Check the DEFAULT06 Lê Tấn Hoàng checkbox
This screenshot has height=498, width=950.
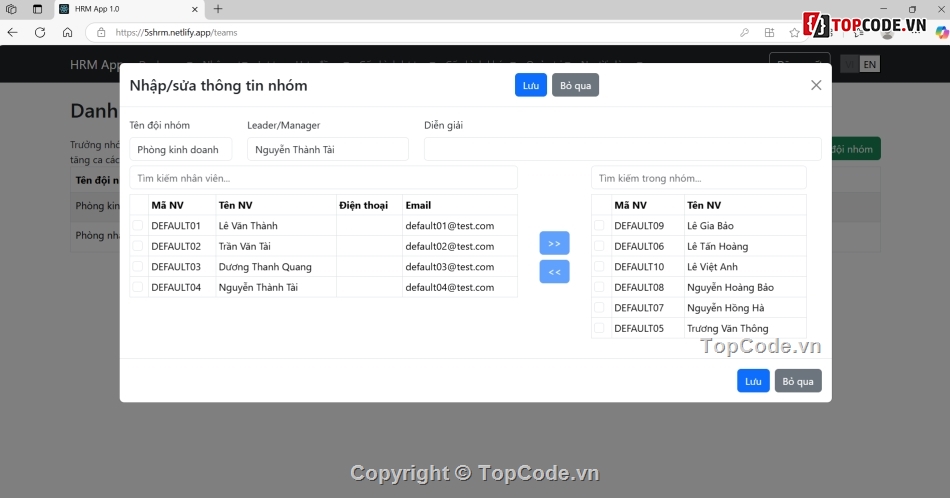coord(599,246)
